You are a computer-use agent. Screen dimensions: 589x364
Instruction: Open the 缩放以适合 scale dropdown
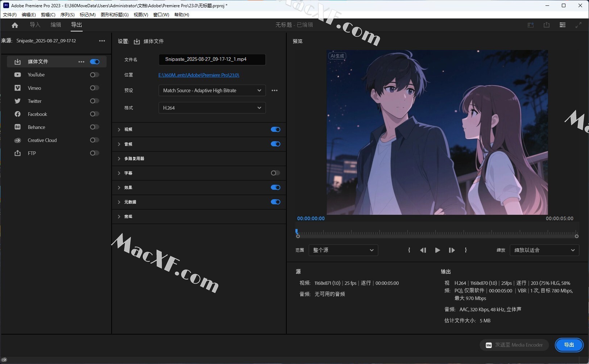pyautogui.click(x=544, y=250)
